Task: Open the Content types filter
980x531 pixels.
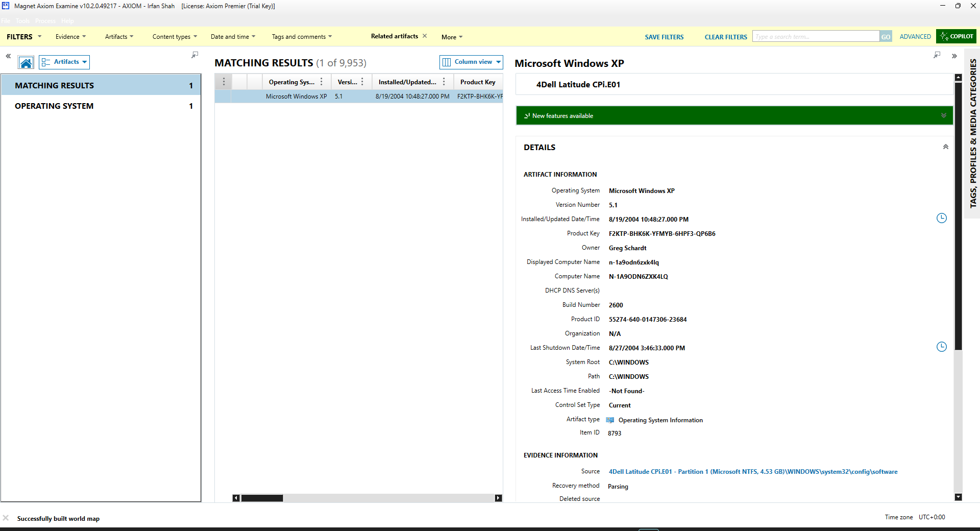Action: point(175,37)
